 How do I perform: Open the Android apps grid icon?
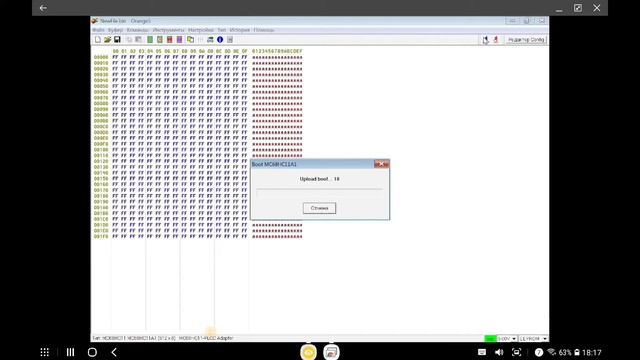(44, 352)
